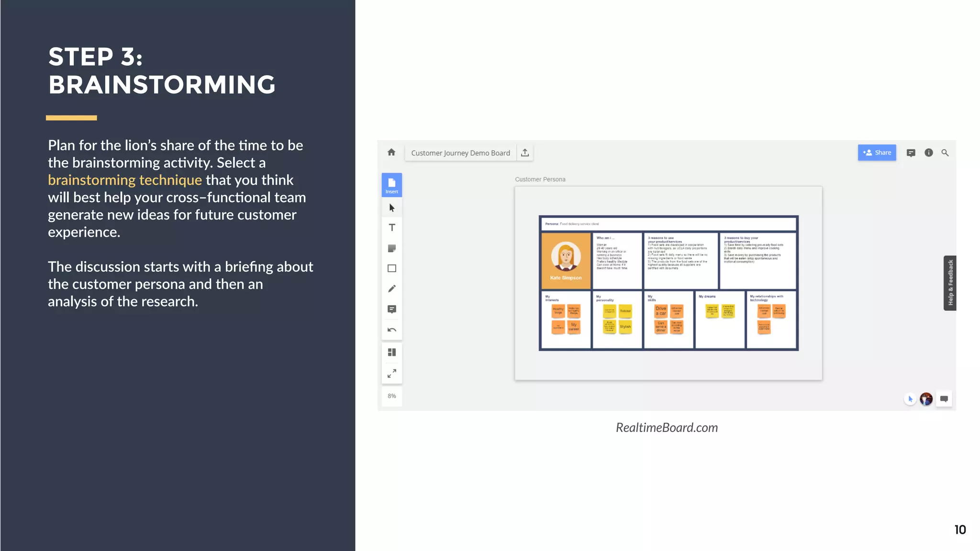Open the comments icon in top right
980x551 pixels.
[x=911, y=153]
